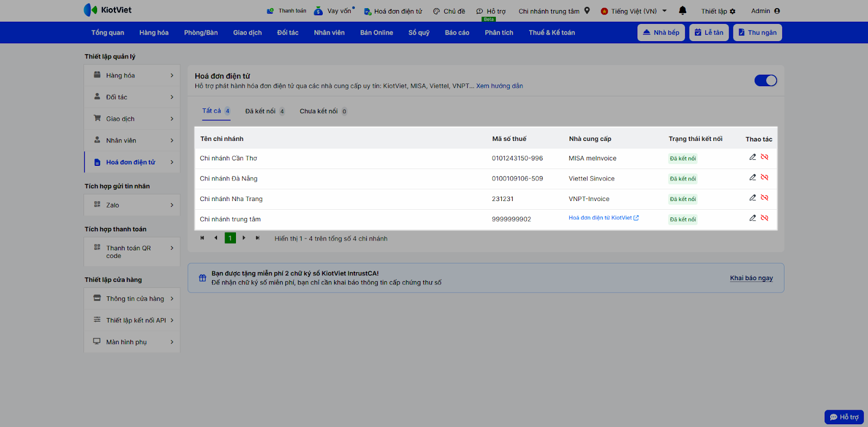Open the language dropdown arrow

(x=665, y=11)
